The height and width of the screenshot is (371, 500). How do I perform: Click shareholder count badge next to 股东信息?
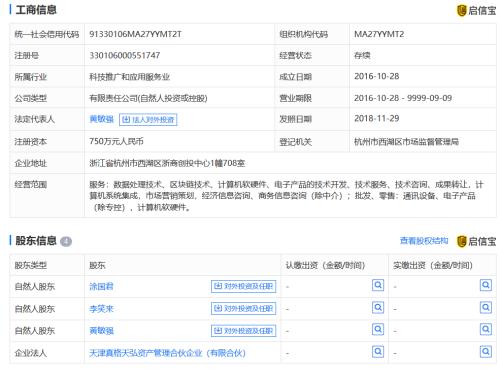(x=66, y=241)
